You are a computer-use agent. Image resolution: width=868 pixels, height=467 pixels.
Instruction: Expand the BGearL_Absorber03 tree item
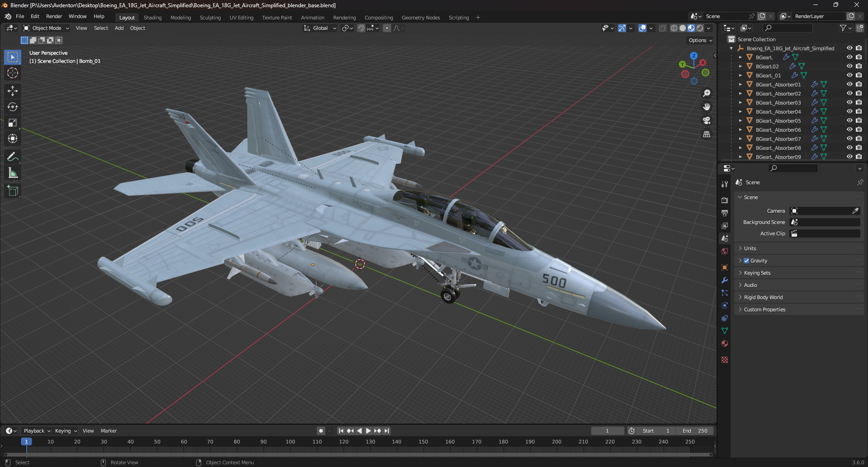pos(740,102)
